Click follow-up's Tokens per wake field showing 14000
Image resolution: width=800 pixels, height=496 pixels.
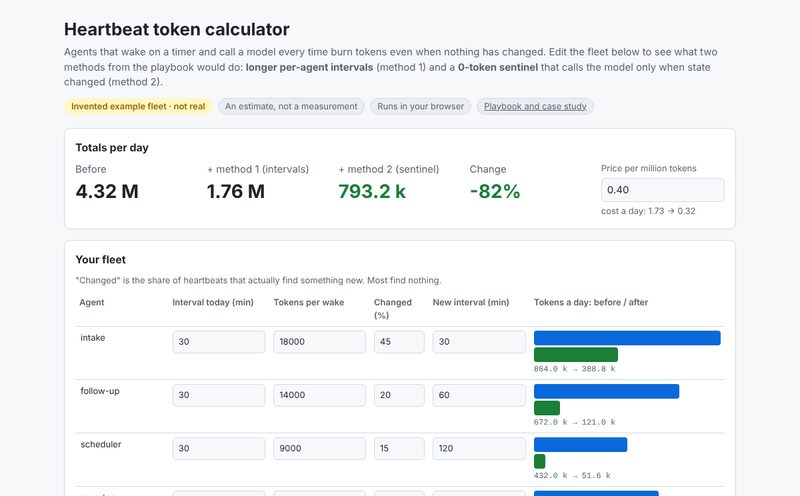point(319,395)
